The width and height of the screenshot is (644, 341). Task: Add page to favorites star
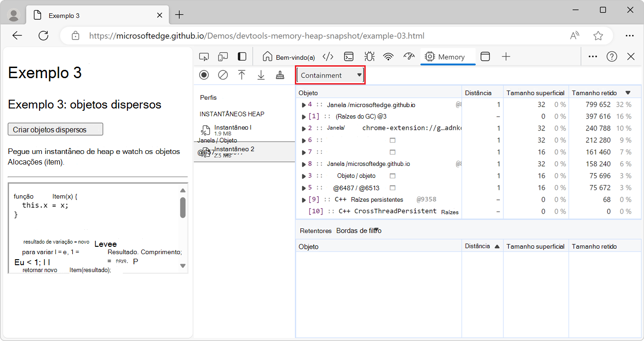click(x=598, y=36)
